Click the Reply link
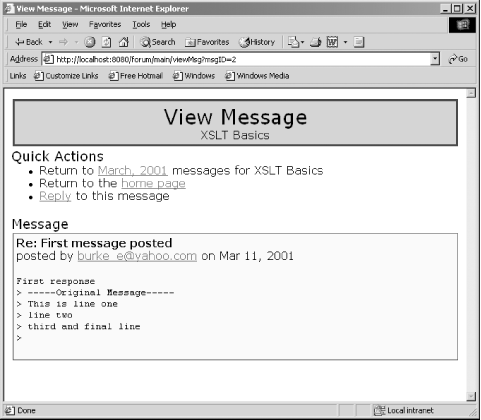 pyautogui.click(x=55, y=196)
